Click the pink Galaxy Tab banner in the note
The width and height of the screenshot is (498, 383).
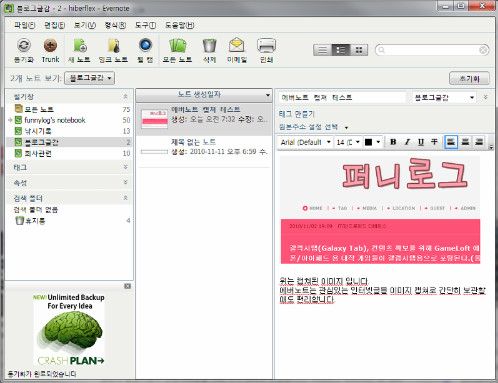380,241
